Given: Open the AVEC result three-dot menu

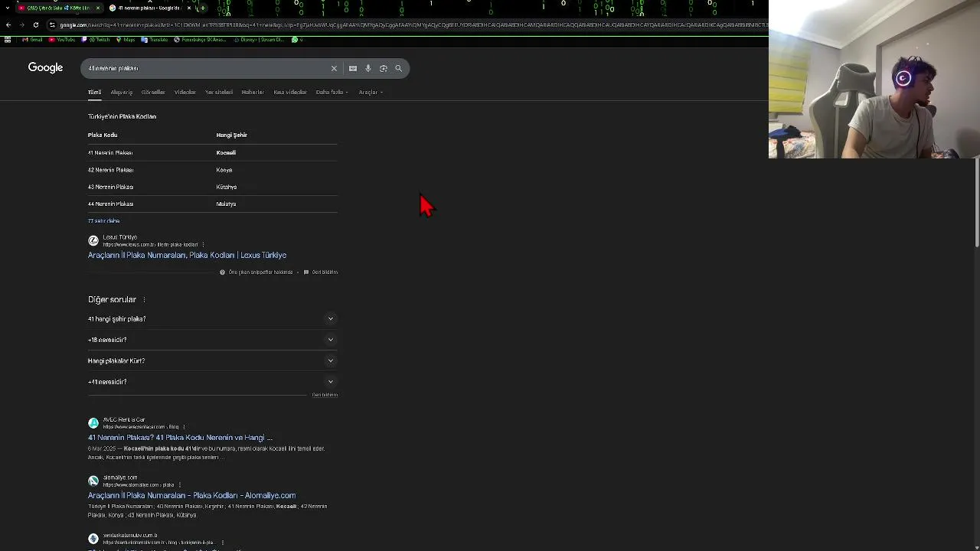Looking at the screenshot, I should (184, 427).
